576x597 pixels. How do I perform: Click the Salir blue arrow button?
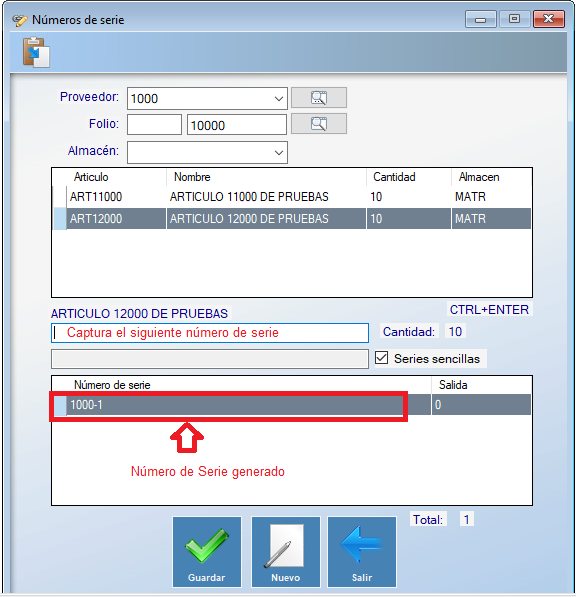[362, 552]
